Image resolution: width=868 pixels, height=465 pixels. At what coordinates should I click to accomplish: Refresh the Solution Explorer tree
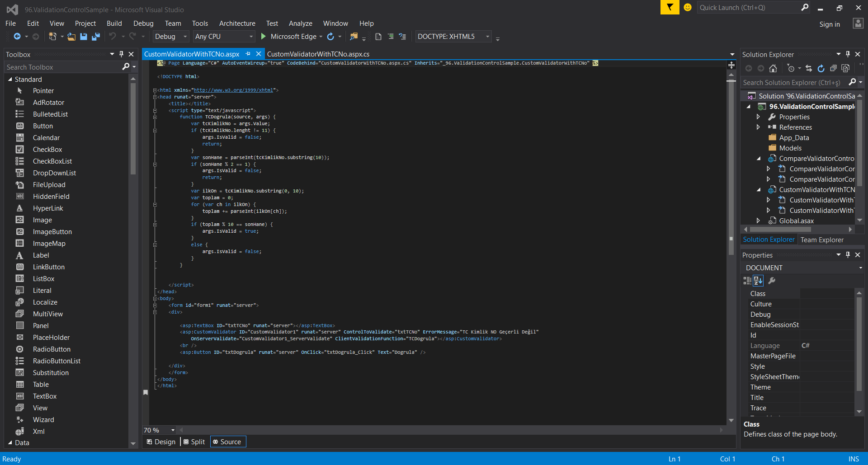(821, 68)
